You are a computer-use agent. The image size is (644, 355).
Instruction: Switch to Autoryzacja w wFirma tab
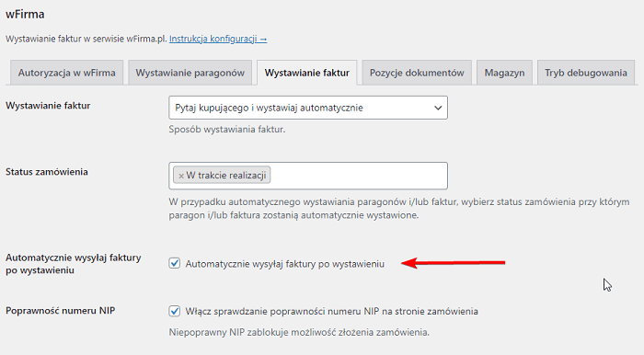[66, 73]
